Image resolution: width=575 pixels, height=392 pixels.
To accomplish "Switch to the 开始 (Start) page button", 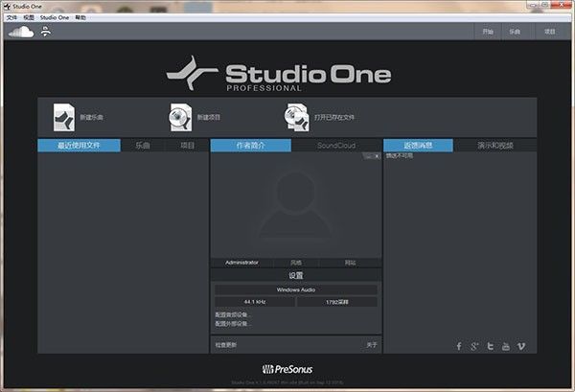I will (488, 32).
